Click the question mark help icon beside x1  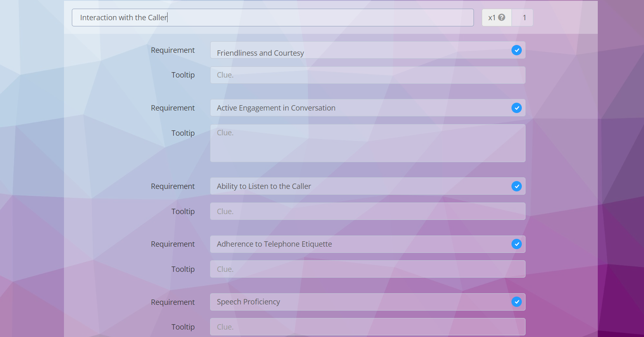502,17
